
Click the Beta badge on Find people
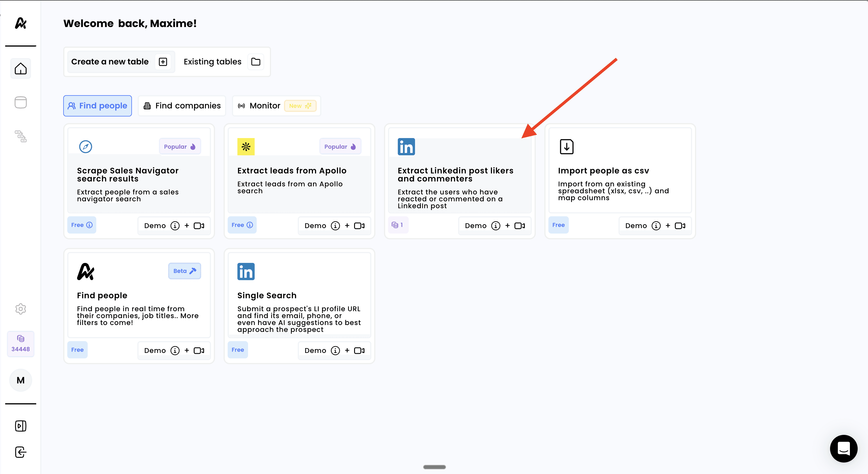point(184,271)
